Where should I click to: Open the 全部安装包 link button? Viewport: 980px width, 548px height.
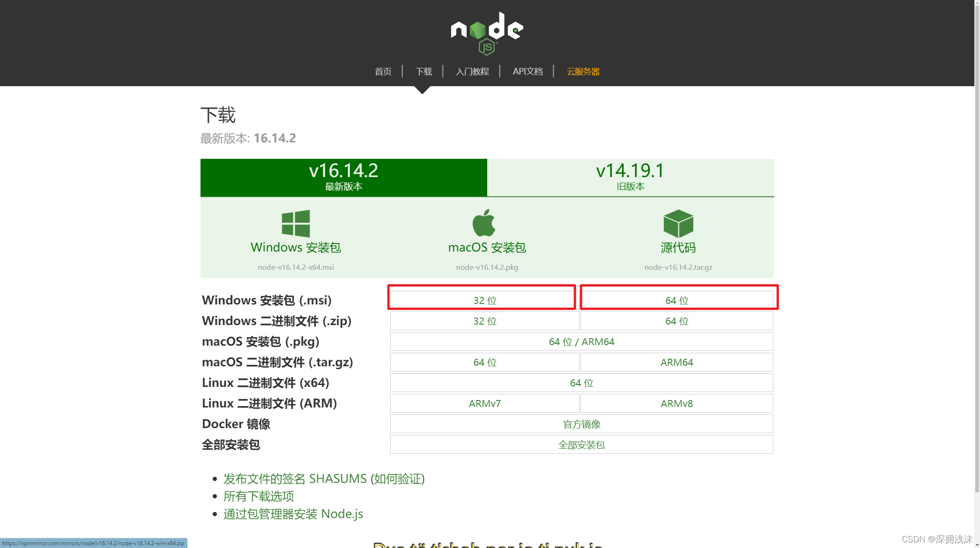point(581,444)
